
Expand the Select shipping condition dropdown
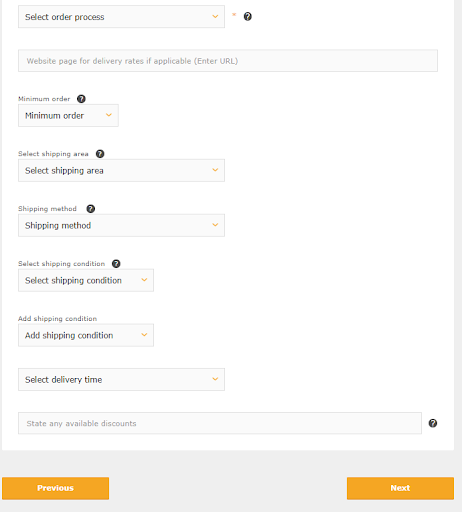coord(86,280)
